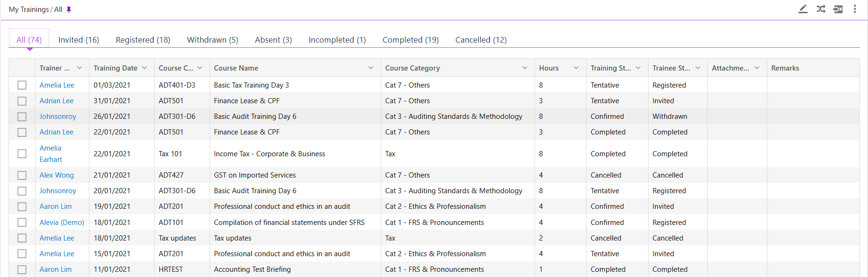Switch to the All (74) tab
Image resolution: width=868 pixels, height=277 pixels.
[x=29, y=40]
